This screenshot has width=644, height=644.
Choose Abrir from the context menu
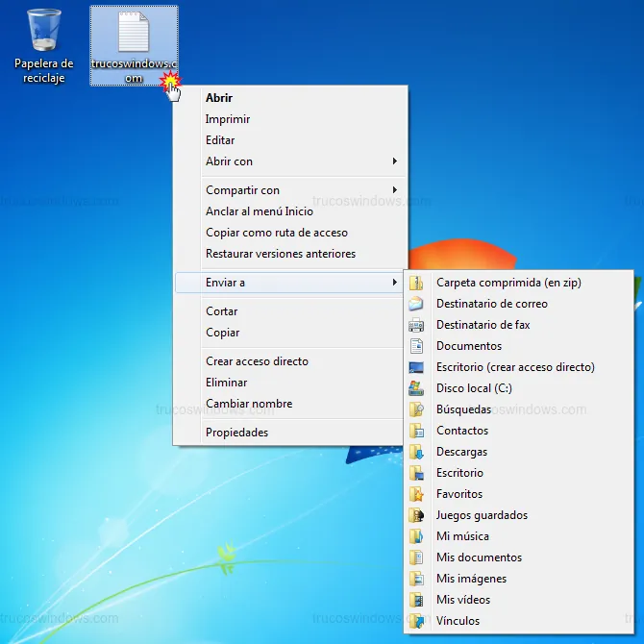pyautogui.click(x=219, y=98)
